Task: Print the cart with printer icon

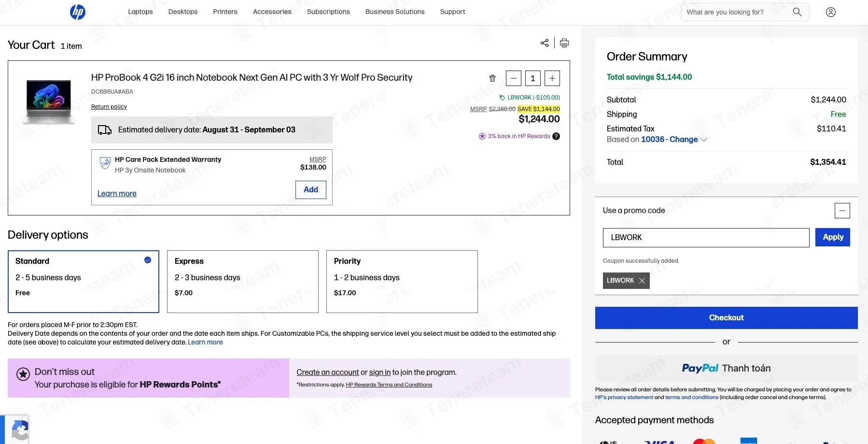Action: point(564,43)
